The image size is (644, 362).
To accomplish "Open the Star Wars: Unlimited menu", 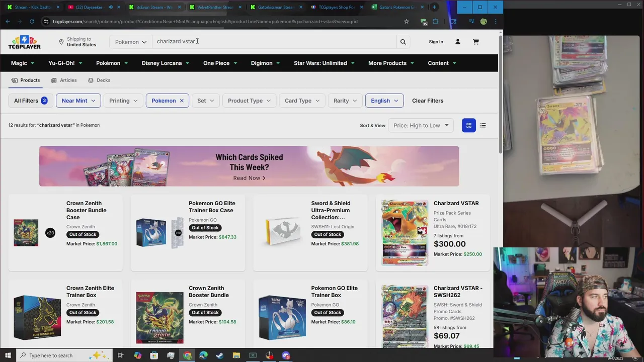I will [324, 63].
